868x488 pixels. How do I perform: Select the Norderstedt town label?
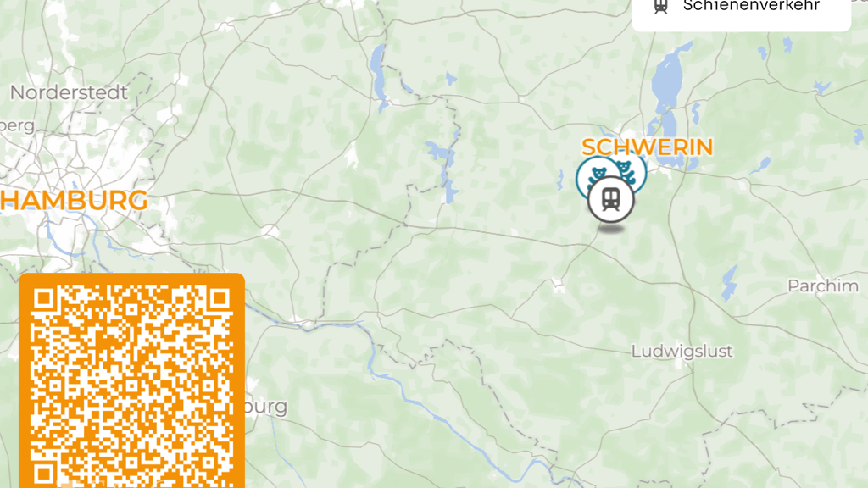click(70, 92)
